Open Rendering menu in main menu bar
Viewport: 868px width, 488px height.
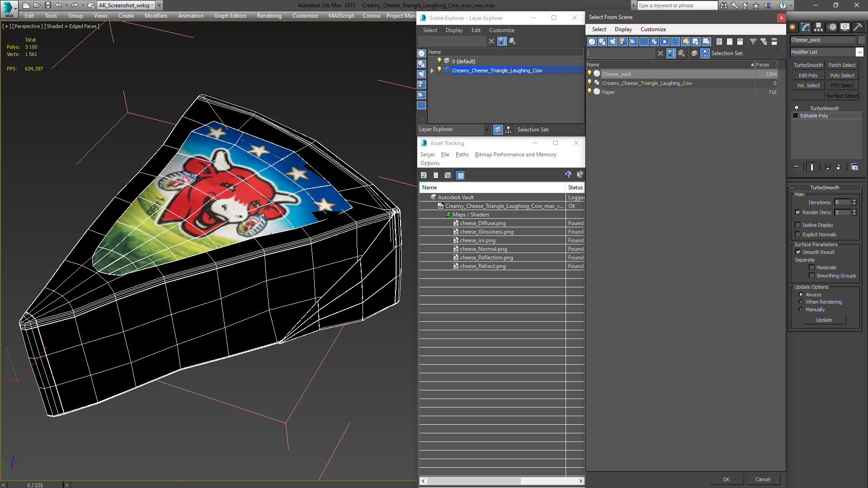tap(269, 16)
